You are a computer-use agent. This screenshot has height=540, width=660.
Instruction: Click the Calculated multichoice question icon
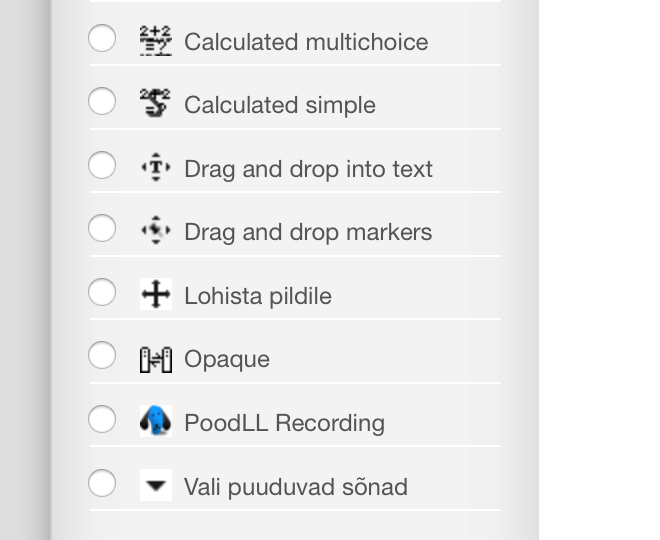[x=156, y=41]
